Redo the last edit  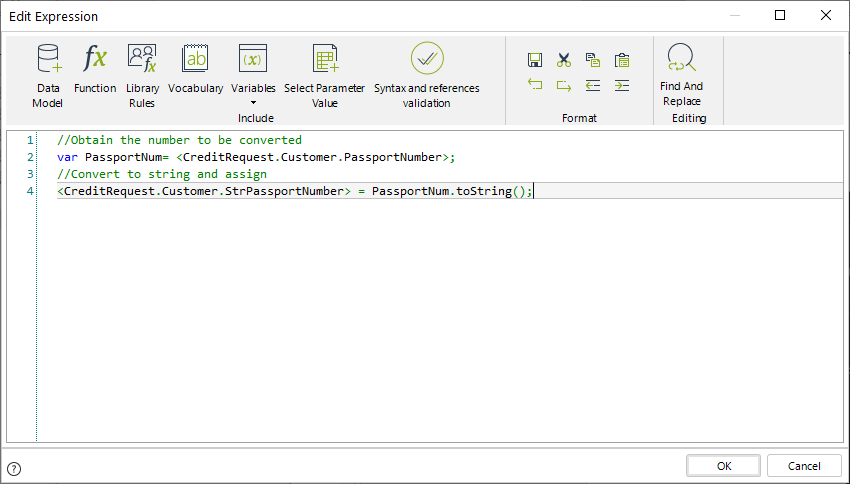[x=564, y=86]
